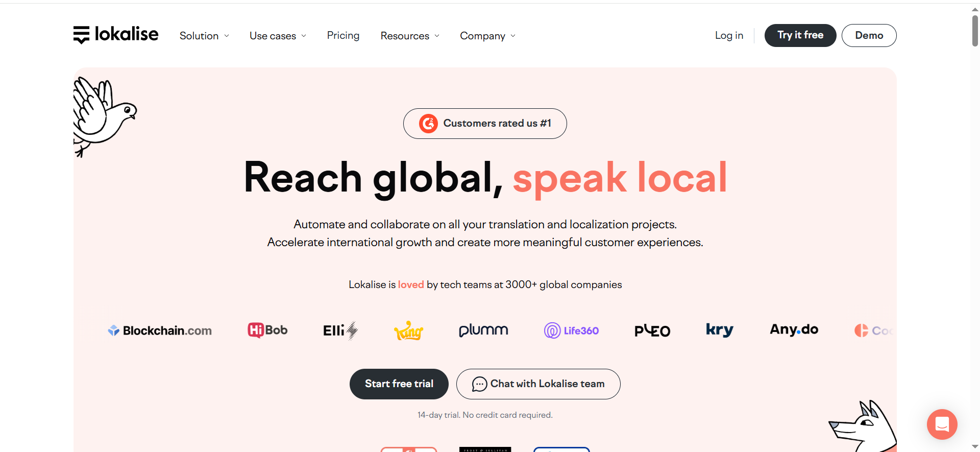Expand the Solution dropdown menu
Screen dimensions: 980x452
pos(204,36)
